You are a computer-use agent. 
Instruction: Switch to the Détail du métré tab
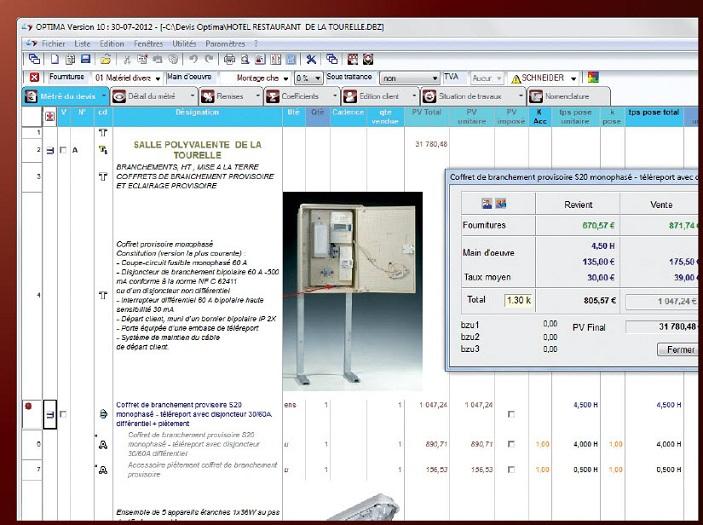(151, 96)
